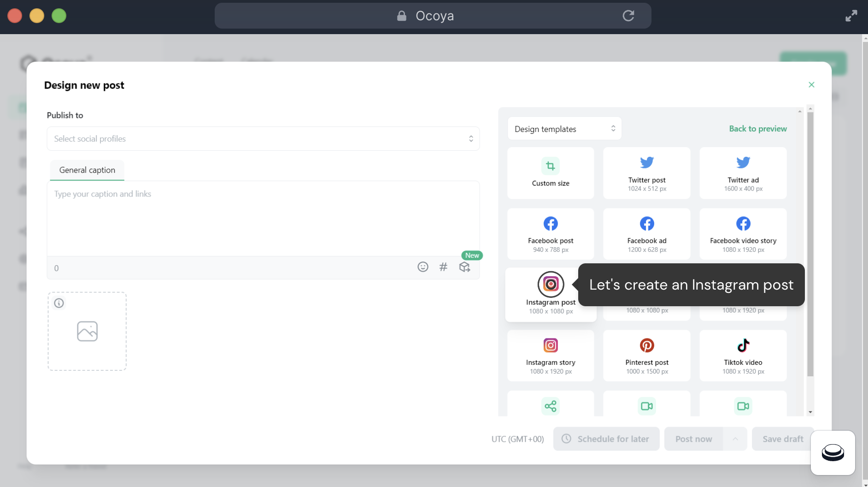Open the hashtag suggestions
This screenshot has height=487, width=868.
(443, 267)
